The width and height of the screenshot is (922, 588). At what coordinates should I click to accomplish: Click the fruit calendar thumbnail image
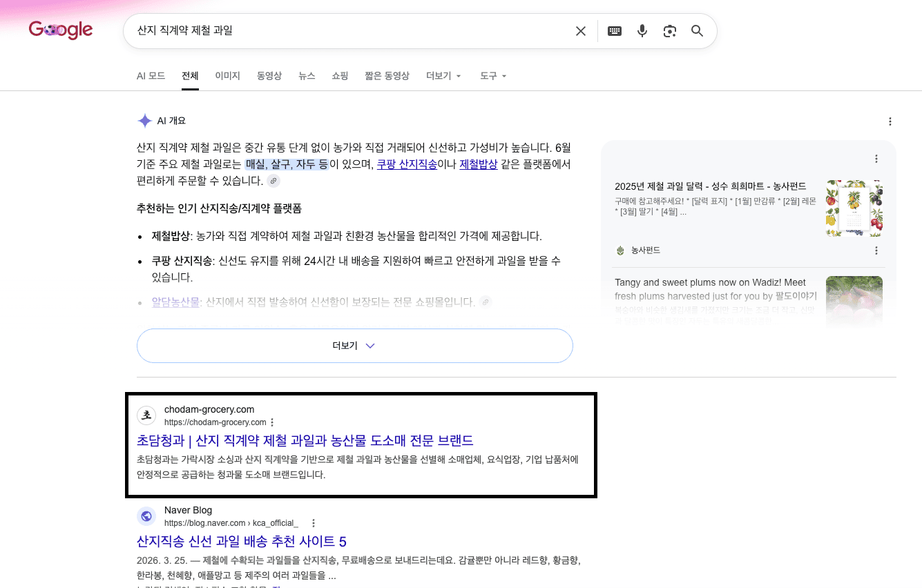pos(854,208)
